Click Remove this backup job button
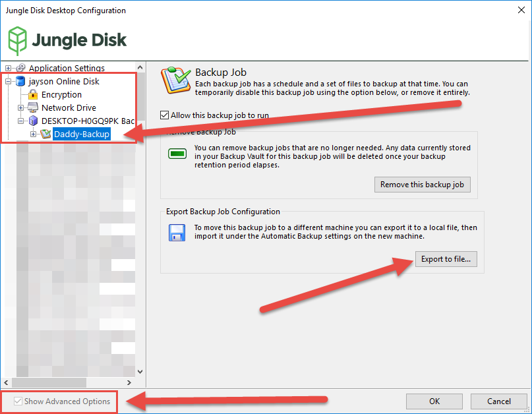Viewport: 532px width, 414px height. coord(423,185)
